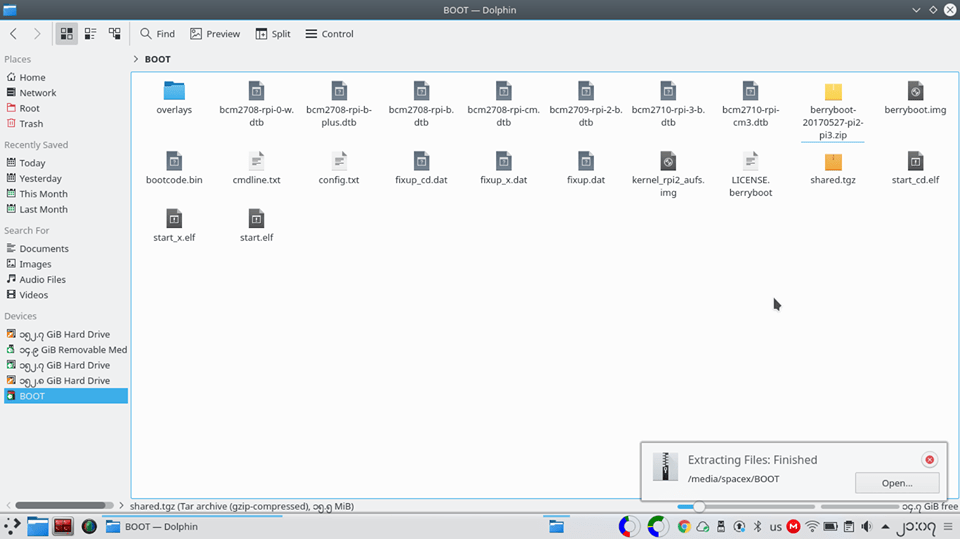This screenshot has width=960, height=539.
Task: Select berryboot-20170527-pi2-pi3.zip archive icon
Action: coord(833,91)
